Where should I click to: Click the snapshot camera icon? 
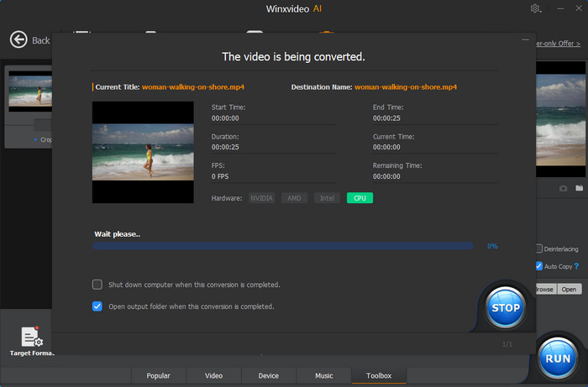coord(564,188)
